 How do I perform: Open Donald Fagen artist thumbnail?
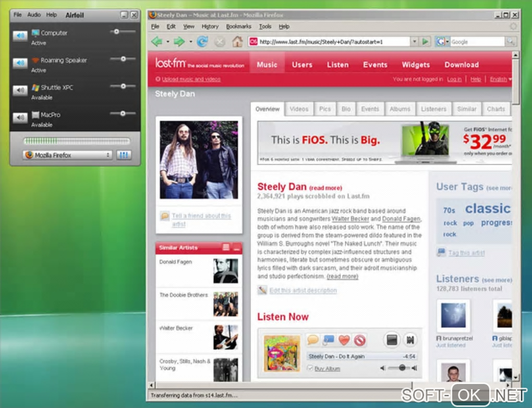(x=226, y=271)
